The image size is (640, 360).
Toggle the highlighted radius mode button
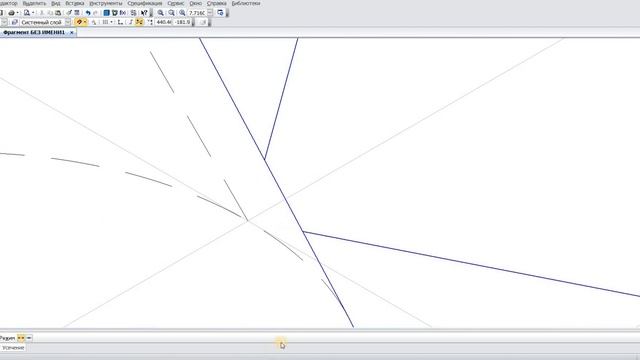click(21, 338)
